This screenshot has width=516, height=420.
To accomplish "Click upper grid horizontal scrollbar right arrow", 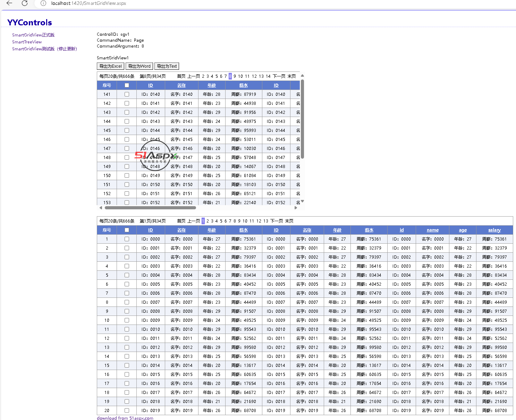I will coord(296,208).
